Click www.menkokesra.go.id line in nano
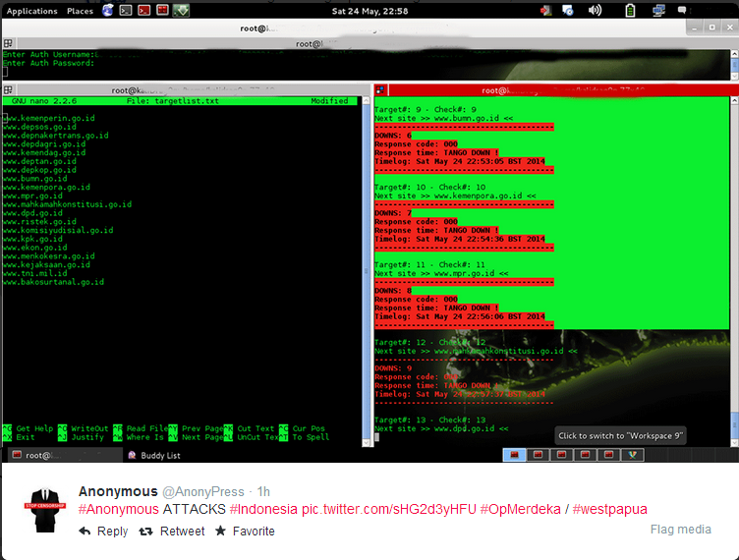The height and width of the screenshot is (560, 739). coord(49,256)
